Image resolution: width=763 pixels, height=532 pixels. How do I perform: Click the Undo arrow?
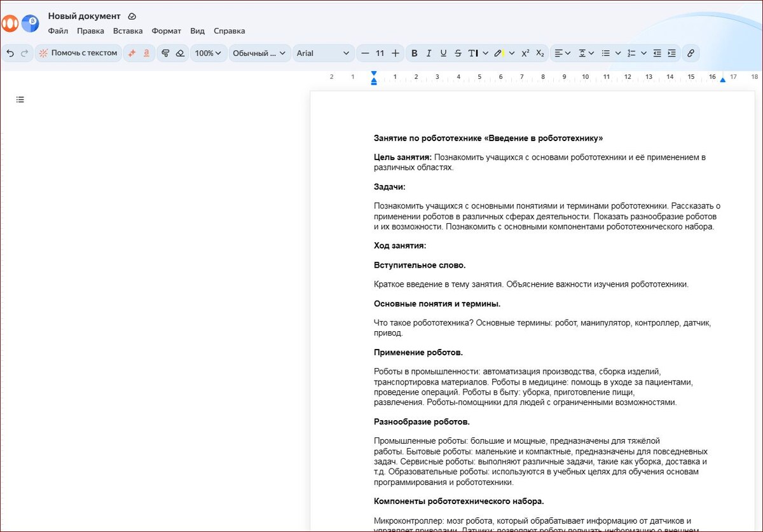pyautogui.click(x=10, y=53)
